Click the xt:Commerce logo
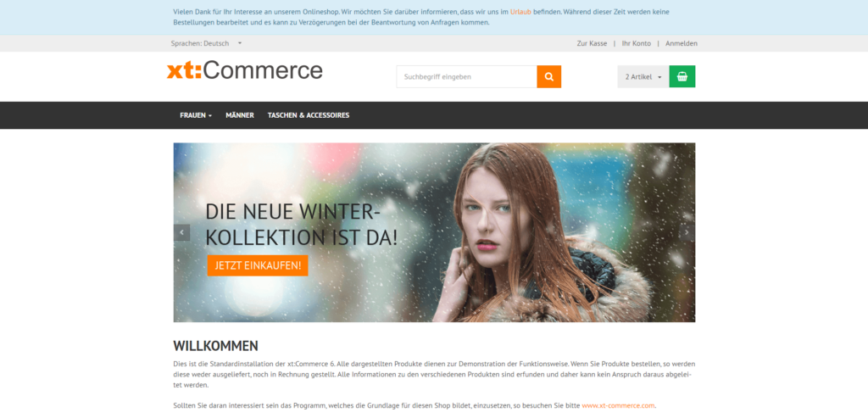Screen dimensions: 868x418 point(245,71)
